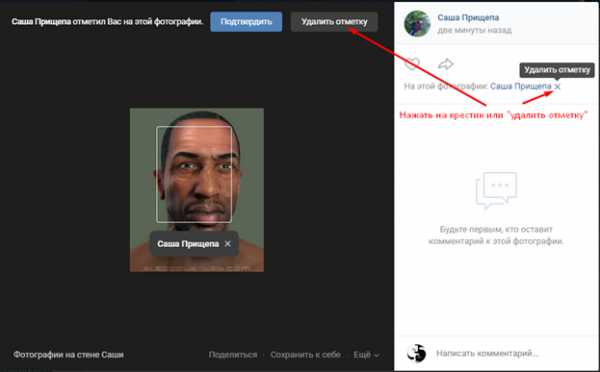Open Саша Прищепа author name link
This screenshot has height=372, width=600.
(468, 18)
